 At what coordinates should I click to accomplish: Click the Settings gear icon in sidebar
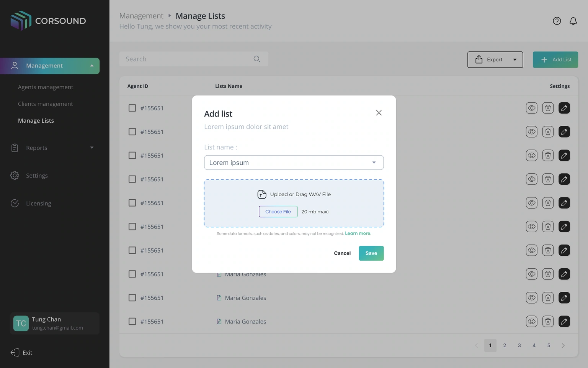(15, 176)
